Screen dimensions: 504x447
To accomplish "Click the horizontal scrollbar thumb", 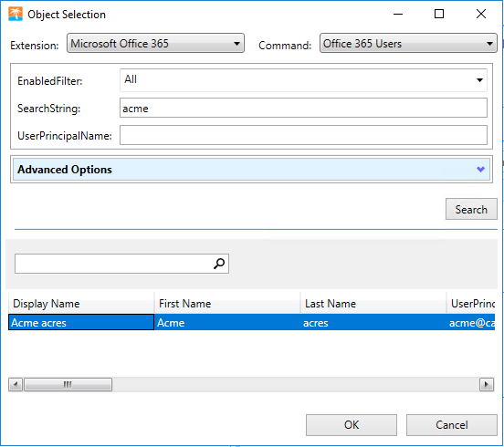I will pyautogui.click(x=68, y=384).
